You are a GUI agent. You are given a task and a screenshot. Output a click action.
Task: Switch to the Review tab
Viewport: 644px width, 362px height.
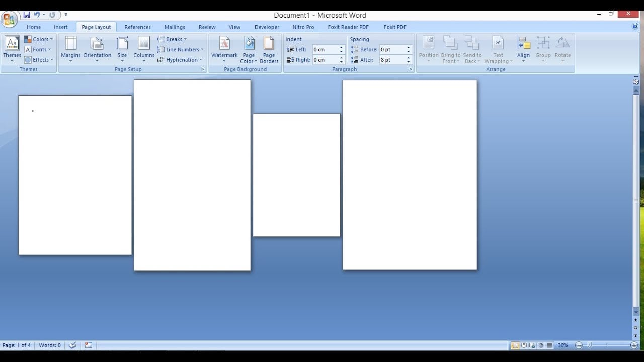click(x=207, y=27)
